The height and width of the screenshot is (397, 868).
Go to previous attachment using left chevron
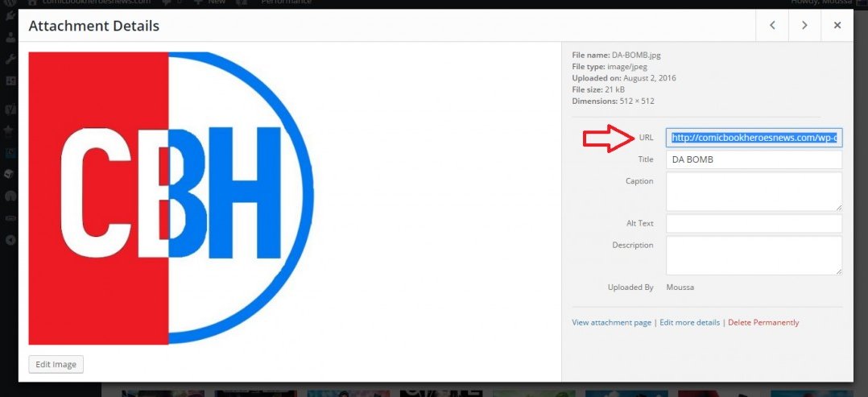coord(772,26)
